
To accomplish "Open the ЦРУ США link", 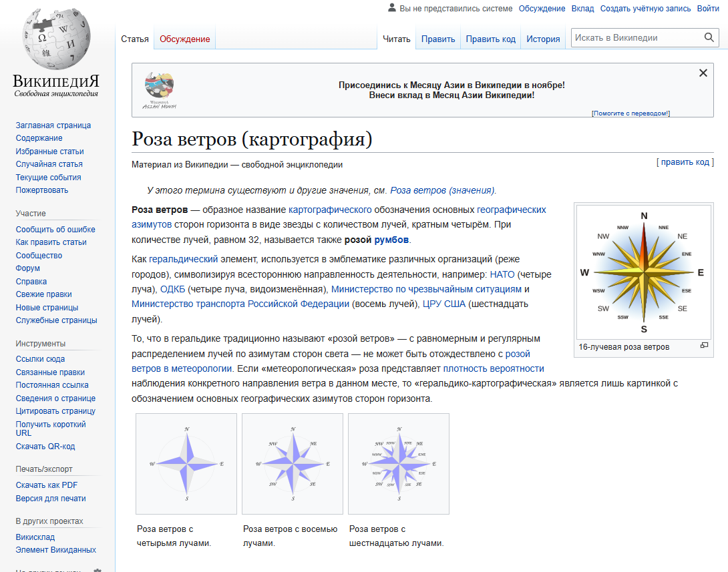I will tap(443, 304).
